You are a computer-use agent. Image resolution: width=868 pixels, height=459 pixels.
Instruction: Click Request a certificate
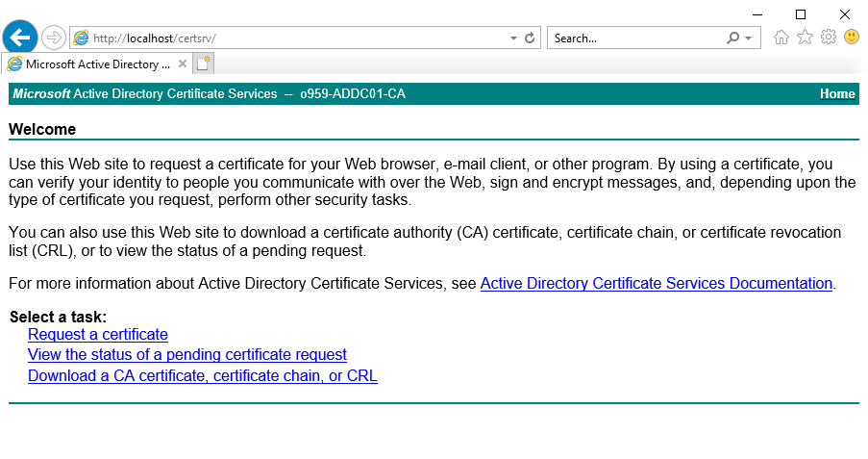[x=98, y=334]
